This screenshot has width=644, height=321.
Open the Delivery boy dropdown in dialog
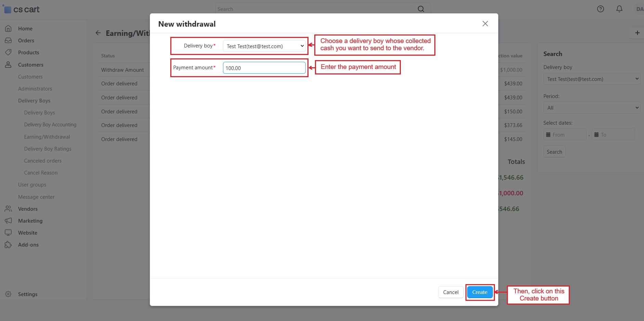pyautogui.click(x=264, y=46)
